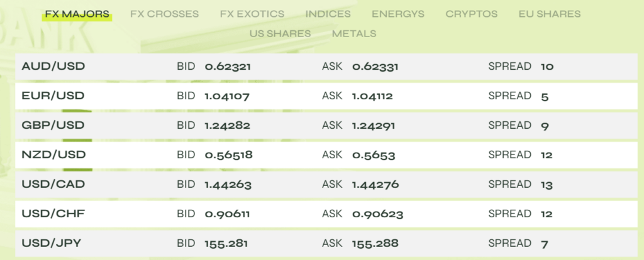Click the USD/CAD pair name

click(53, 184)
